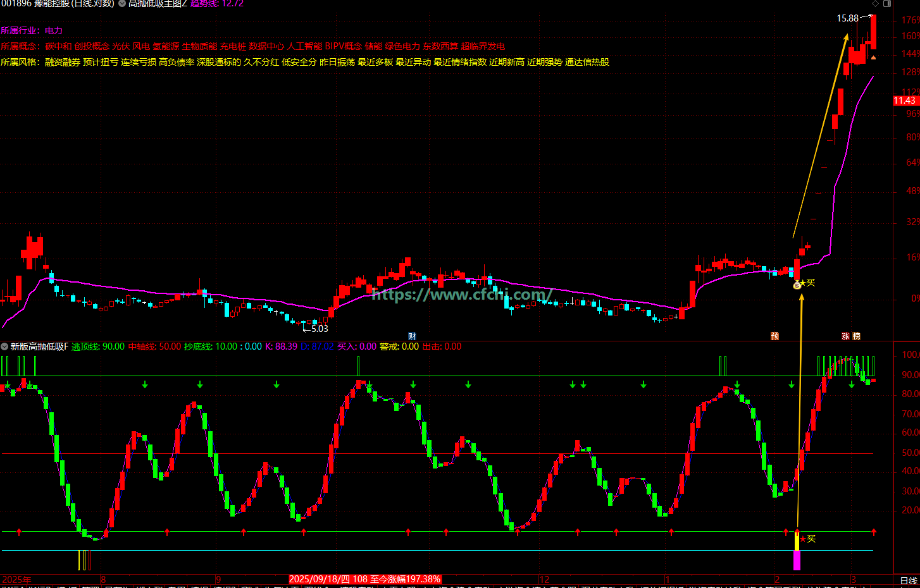Click the 人工智能 concept tag

click(x=304, y=46)
